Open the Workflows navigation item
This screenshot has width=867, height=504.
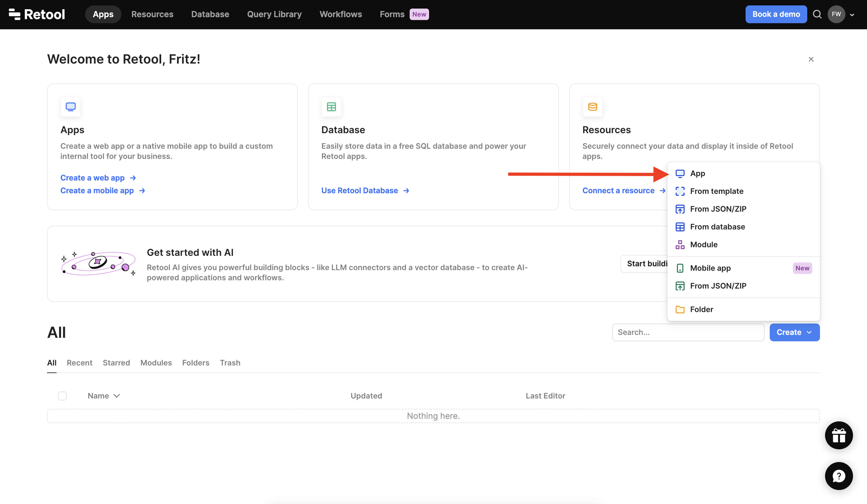(340, 14)
